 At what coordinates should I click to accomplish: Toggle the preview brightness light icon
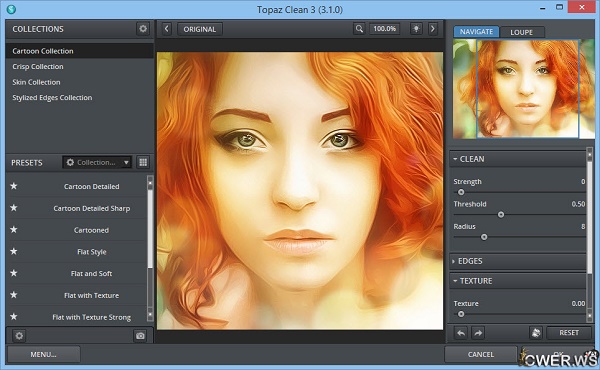[416, 29]
